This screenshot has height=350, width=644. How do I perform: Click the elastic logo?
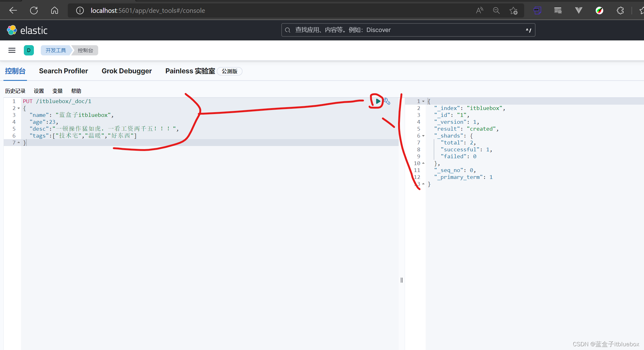[x=27, y=30]
